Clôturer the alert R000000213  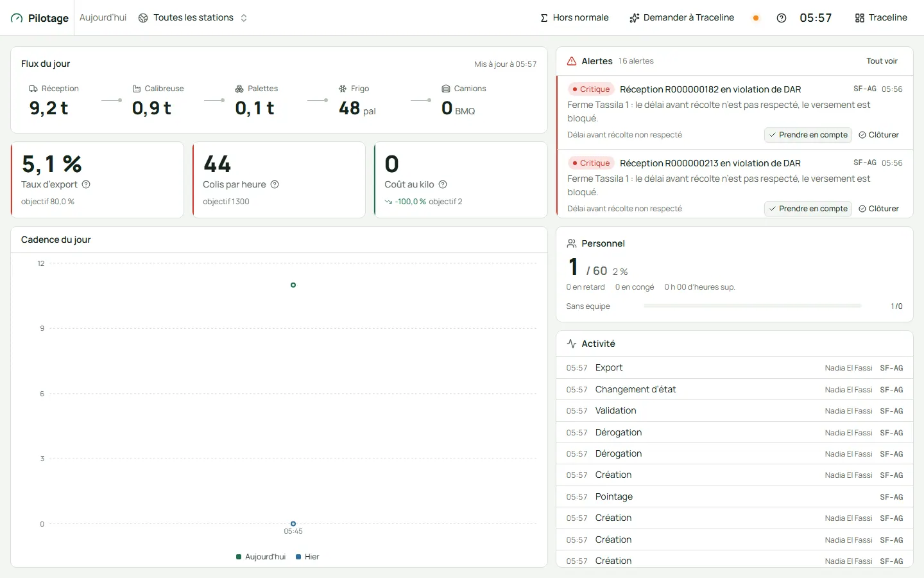878,209
